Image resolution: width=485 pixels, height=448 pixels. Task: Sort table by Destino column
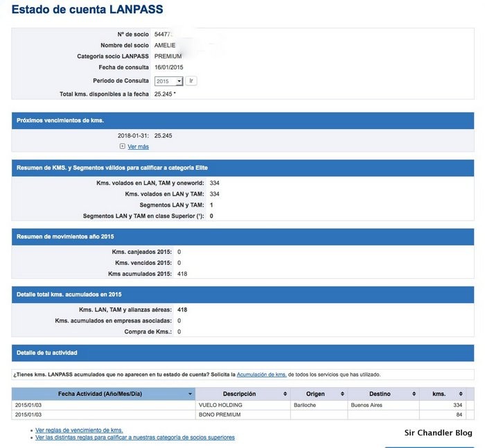(x=384, y=394)
